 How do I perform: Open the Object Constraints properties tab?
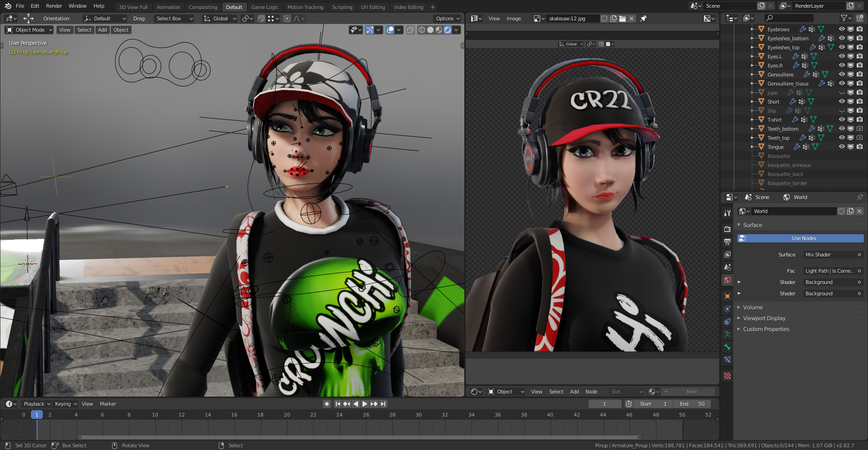pyautogui.click(x=727, y=322)
